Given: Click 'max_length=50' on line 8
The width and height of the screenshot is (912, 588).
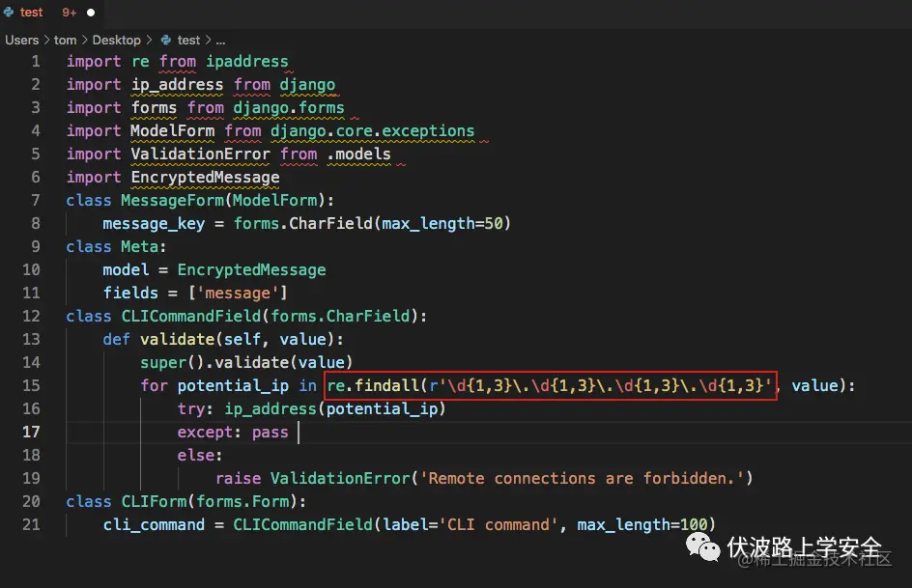Looking at the screenshot, I should pos(442,224).
